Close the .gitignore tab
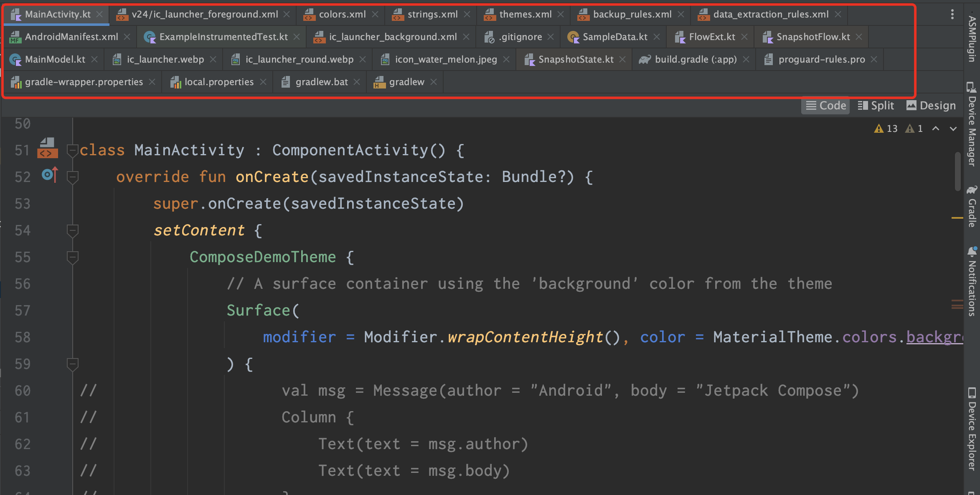The width and height of the screenshot is (980, 495). (x=551, y=37)
